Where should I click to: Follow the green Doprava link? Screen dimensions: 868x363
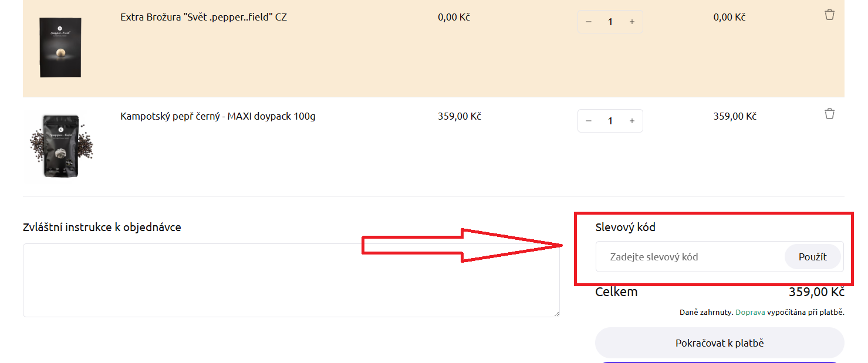click(x=750, y=313)
